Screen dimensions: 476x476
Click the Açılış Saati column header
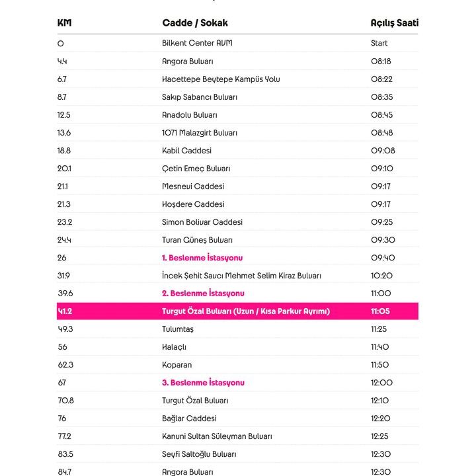coord(394,22)
